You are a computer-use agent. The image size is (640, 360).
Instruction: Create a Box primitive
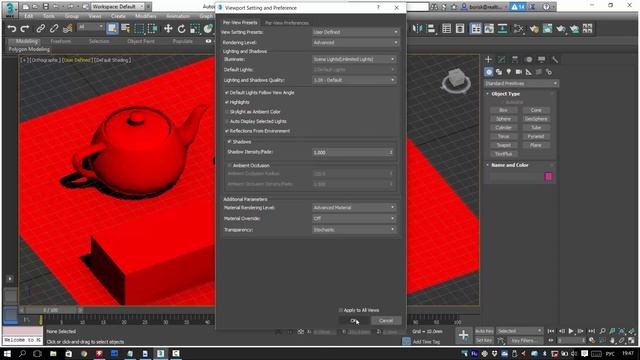pos(503,110)
